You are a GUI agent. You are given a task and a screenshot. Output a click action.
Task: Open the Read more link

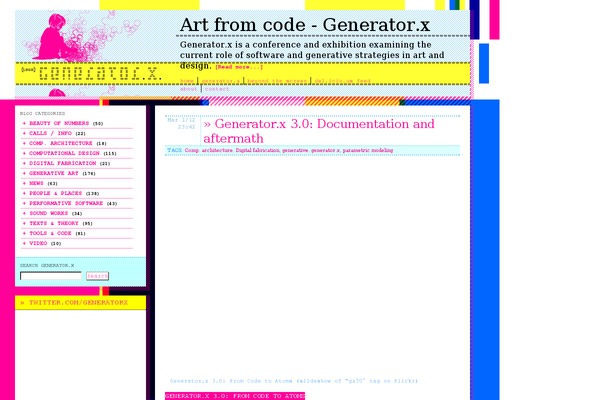239,67
